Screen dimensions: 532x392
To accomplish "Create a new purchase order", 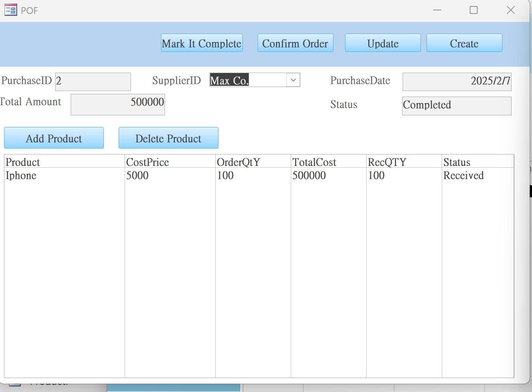I will point(465,43).
